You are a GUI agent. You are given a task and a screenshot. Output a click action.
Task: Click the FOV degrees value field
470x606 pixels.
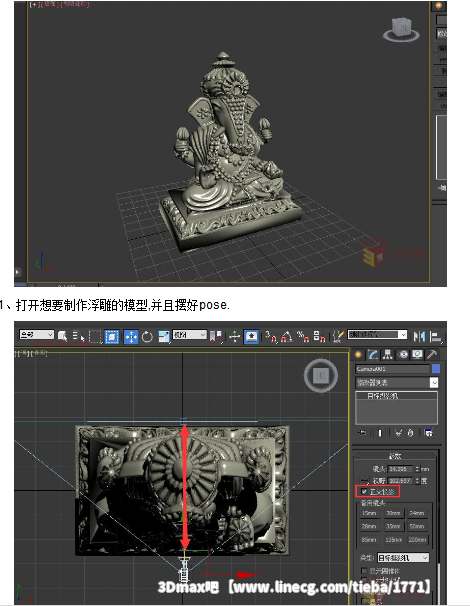(400, 481)
